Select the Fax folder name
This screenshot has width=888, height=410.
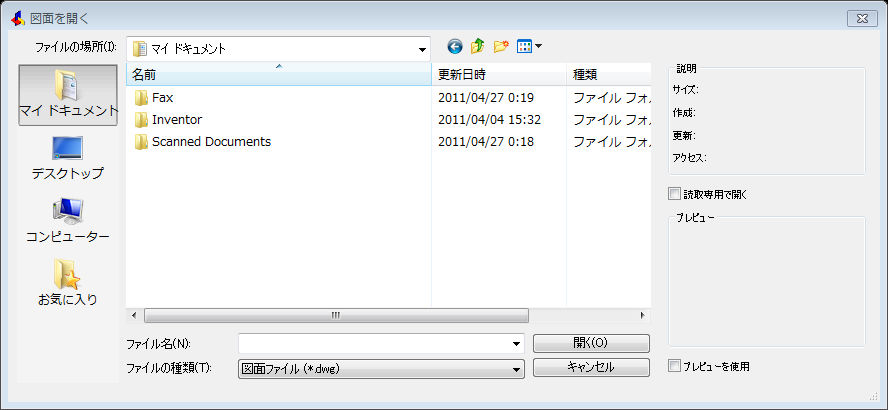pyautogui.click(x=163, y=98)
